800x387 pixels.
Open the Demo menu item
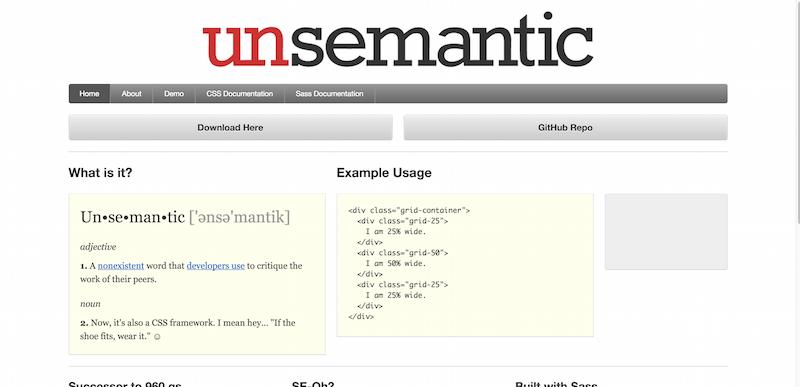(x=174, y=94)
